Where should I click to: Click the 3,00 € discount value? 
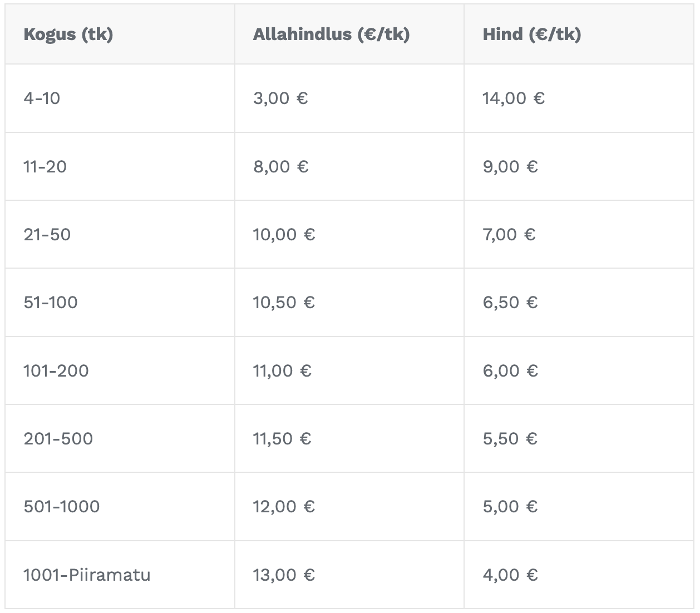(280, 98)
